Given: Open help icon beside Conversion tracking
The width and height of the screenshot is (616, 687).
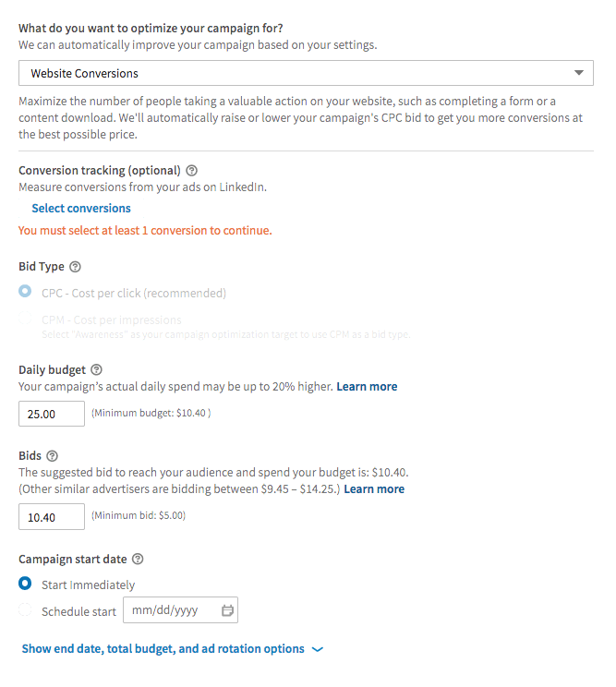Looking at the screenshot, I should click(x=191, y=171).
